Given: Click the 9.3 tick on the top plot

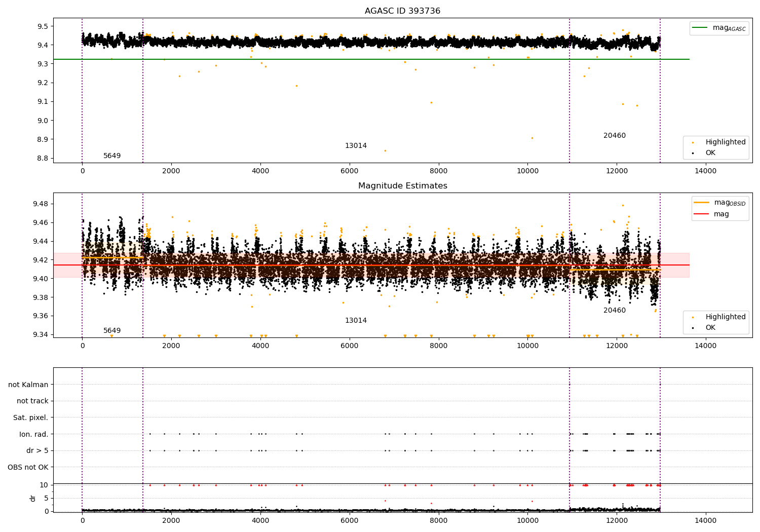Looking at the screenshot, I should coord(43,64).
